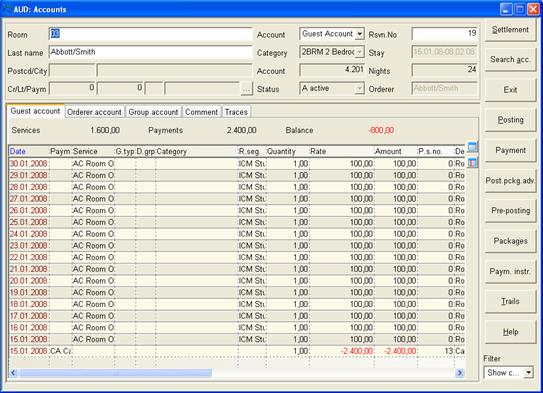This screenshot has height=393, width=543.
Task: Click the Amount column header
Action: (395, 152)
